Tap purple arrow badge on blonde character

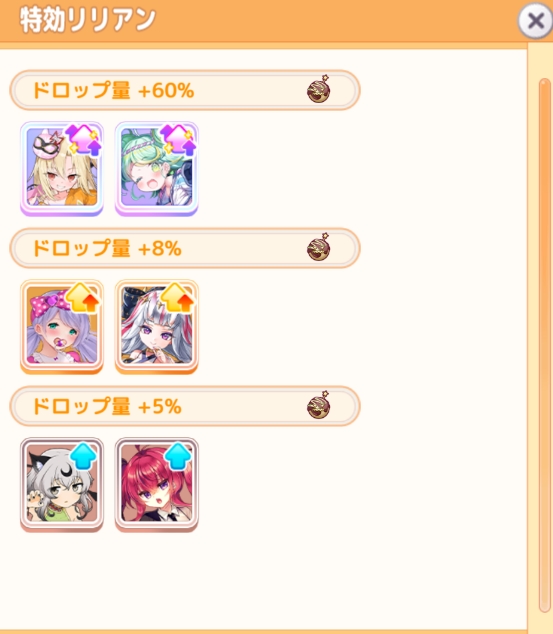(84, 140)
